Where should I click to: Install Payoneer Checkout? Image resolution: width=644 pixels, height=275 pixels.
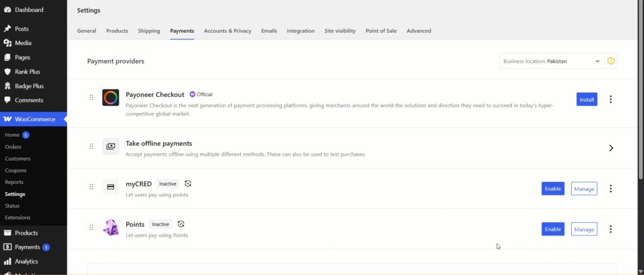(587, 99)
